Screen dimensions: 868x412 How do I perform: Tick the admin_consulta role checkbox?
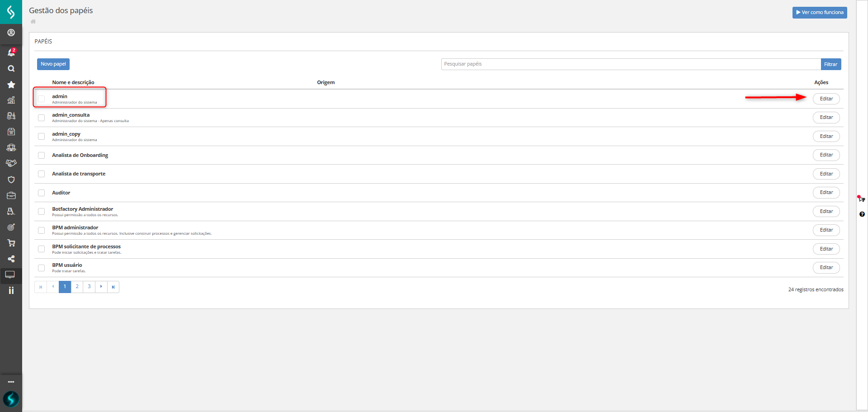(x=42, y=118)
